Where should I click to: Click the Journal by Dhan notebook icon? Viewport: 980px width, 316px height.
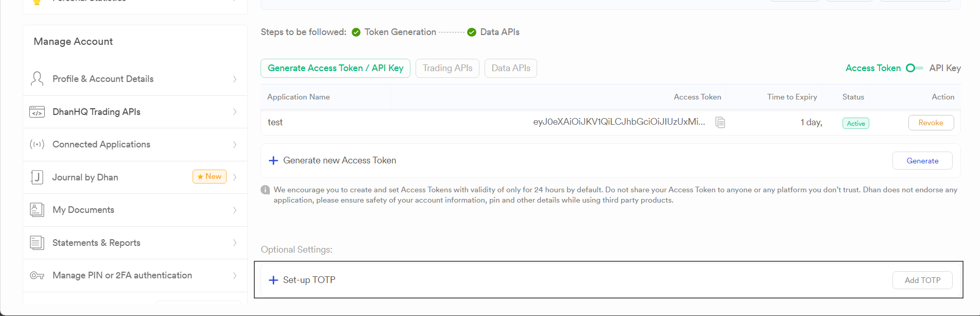pos(37,177)
